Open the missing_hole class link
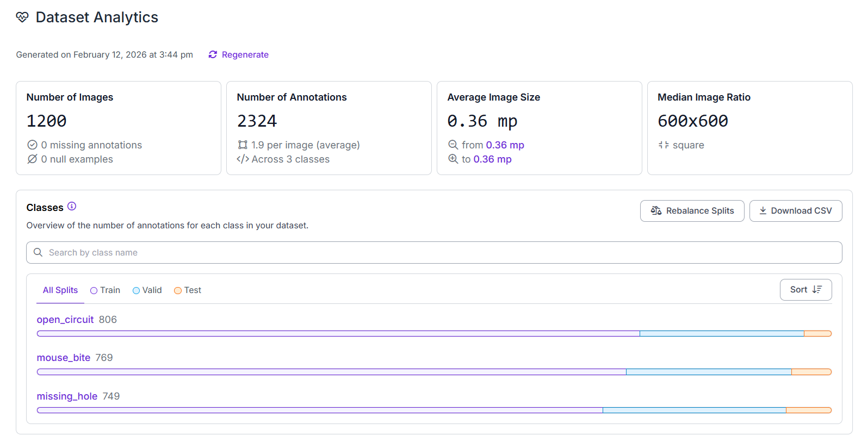This screenshot has width=868, height=442. pos(67,396)
